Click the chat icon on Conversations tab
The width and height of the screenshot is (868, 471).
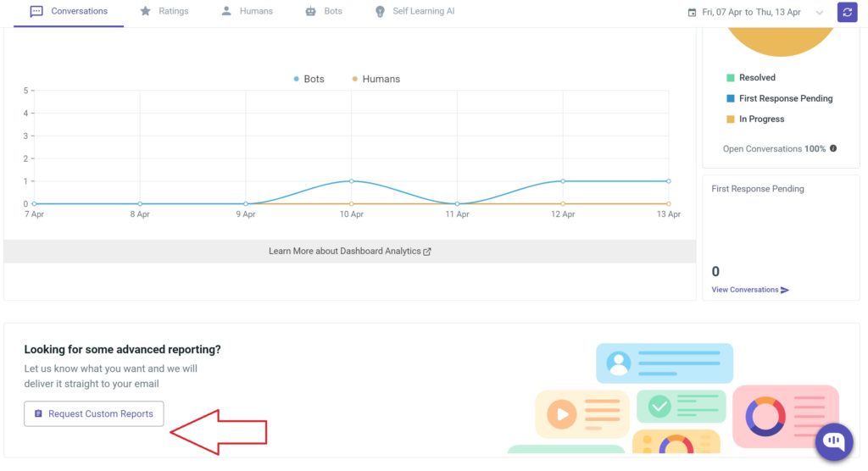coord(36,12)
